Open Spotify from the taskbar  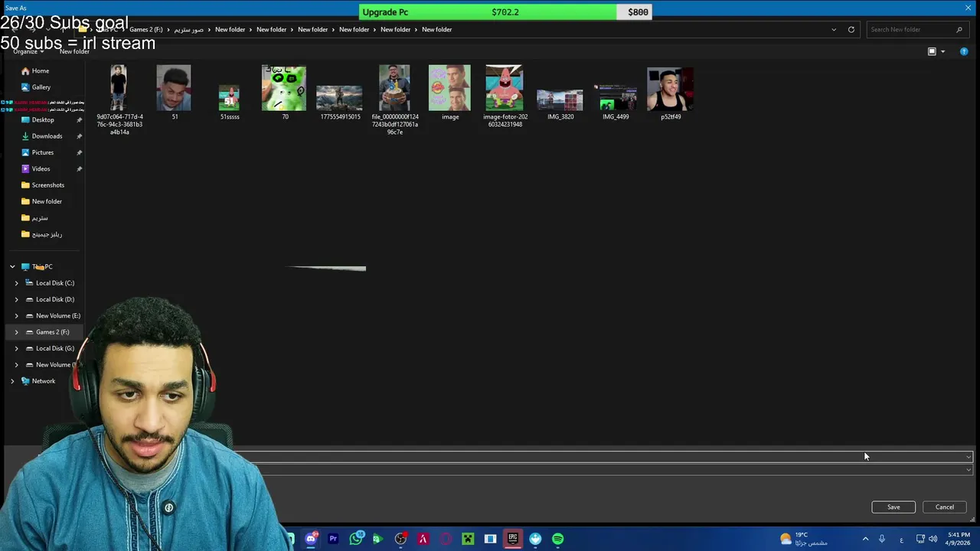pyautogui.click(x=557, y=539)
